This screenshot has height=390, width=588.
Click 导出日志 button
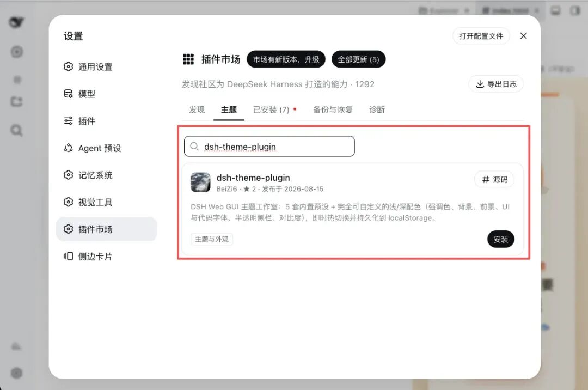(x=496, y=84)
